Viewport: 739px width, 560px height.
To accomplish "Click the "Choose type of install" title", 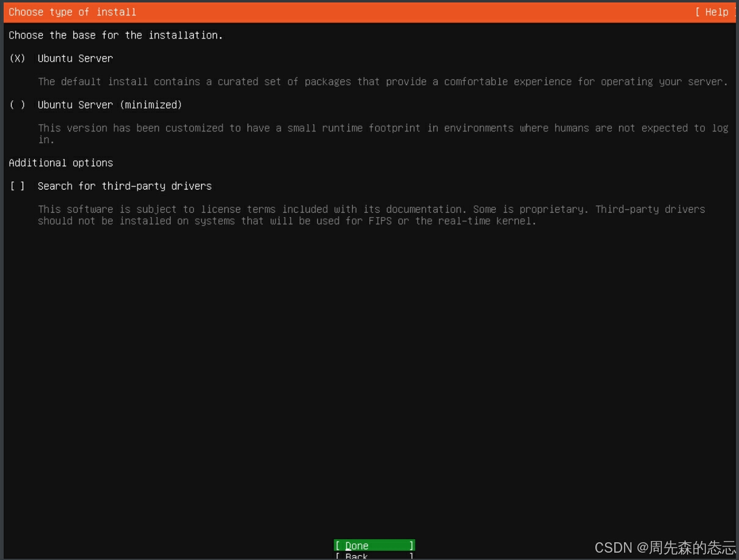I will 73,12.
